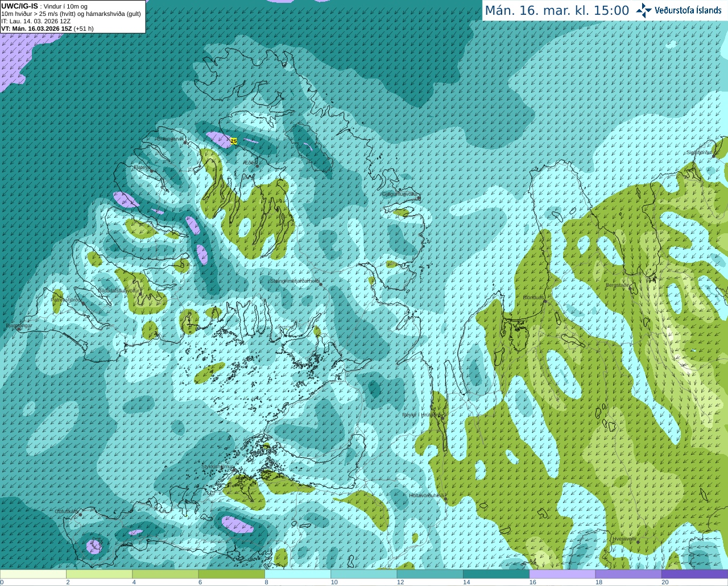Click the yellow 25 gust marker
The height and width of the screenshot is (586, 728).
tap(233, 141)
